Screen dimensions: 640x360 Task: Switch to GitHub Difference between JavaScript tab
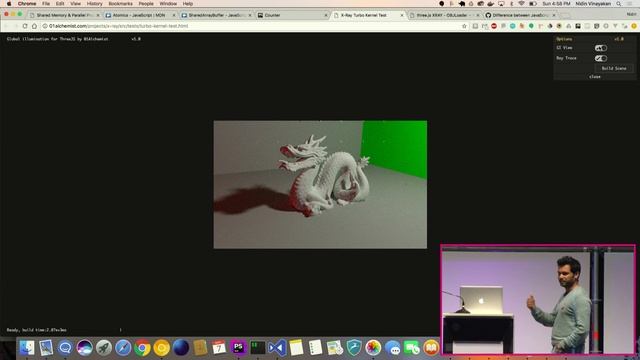click(519, 15)
